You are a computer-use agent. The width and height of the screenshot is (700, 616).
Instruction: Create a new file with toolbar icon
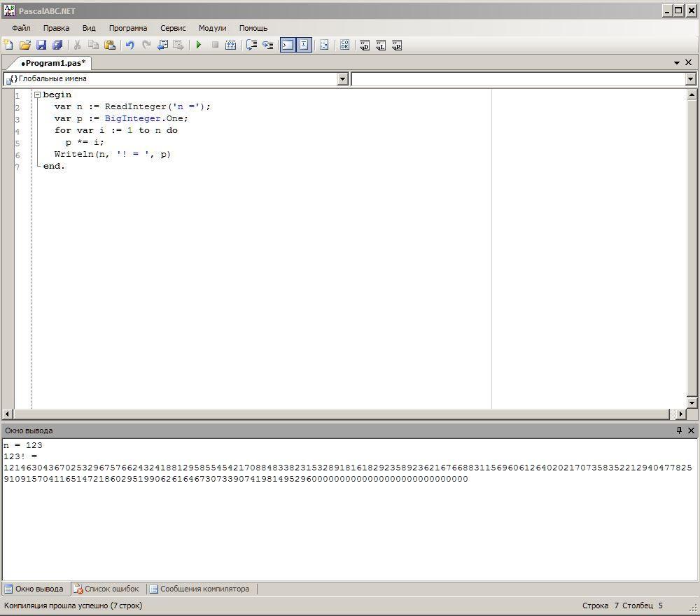point(8,45)
